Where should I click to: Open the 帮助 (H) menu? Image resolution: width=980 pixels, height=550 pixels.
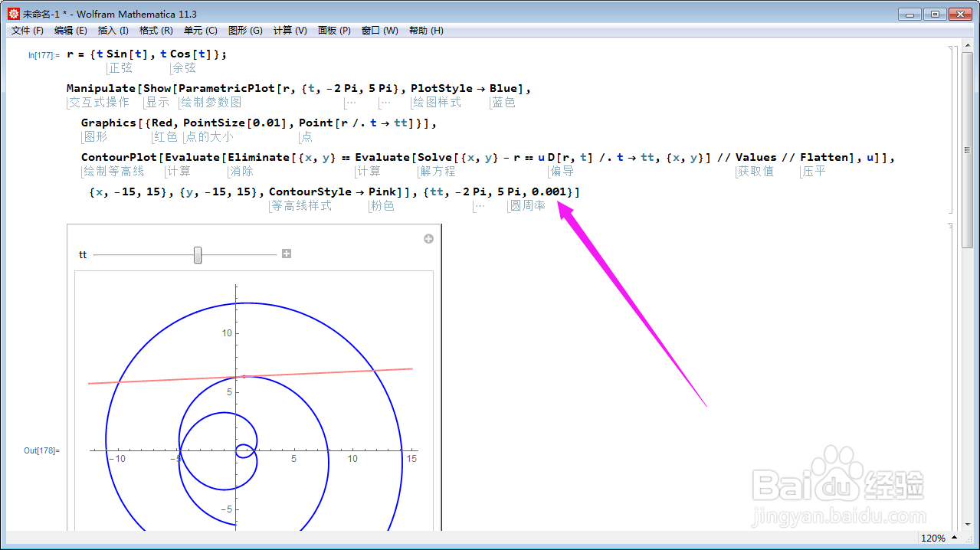[x=426, y=31]
